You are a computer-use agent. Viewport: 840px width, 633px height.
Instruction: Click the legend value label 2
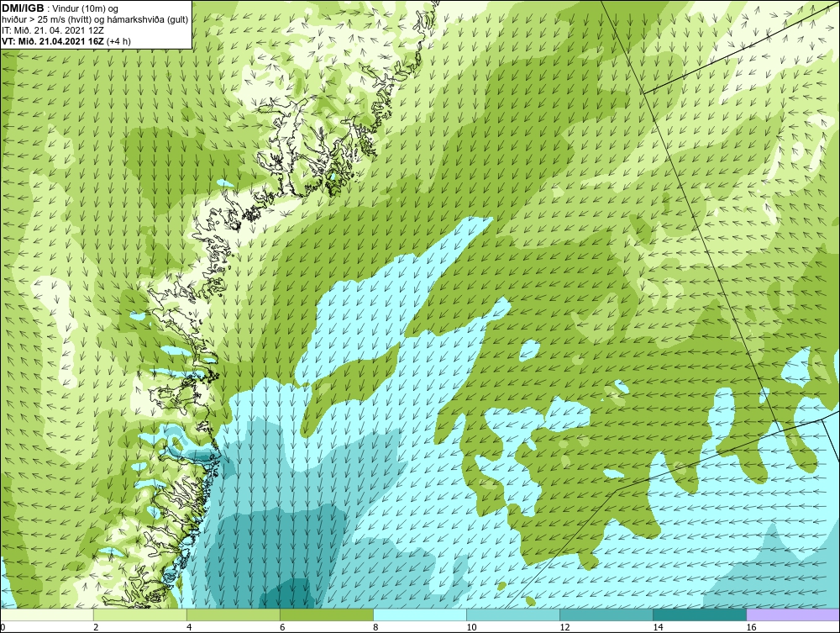coord(96,628)
